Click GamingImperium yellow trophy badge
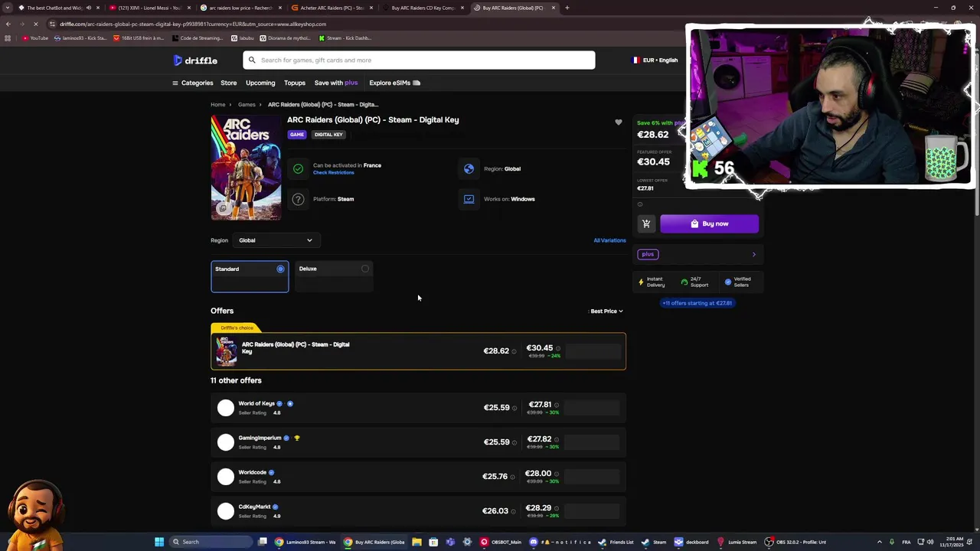Image resolution: width=980 pixels, height=551 pixels. [x=297, y=439]
